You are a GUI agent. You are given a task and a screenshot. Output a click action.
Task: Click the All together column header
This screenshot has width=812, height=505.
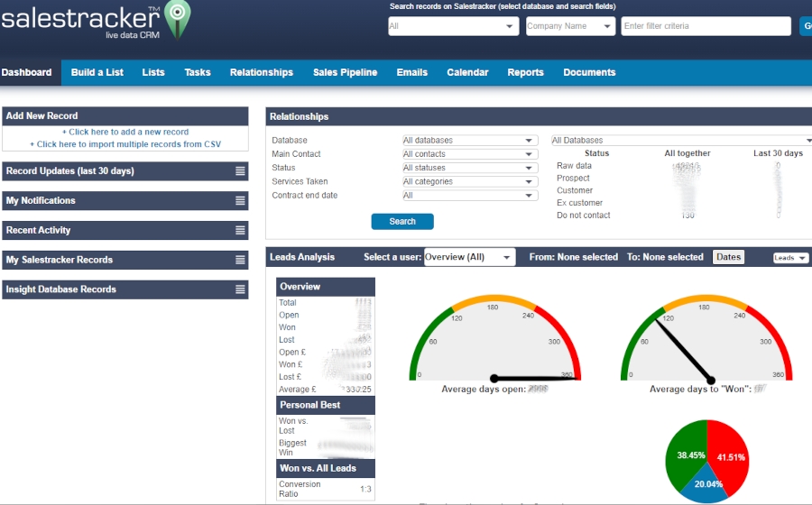tap(687, 153)
